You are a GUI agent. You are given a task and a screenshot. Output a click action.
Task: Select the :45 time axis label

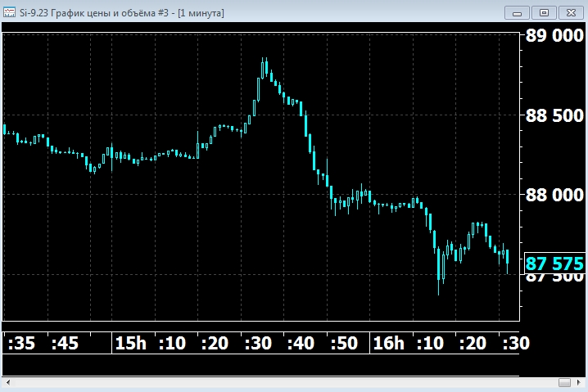[64, 343]
